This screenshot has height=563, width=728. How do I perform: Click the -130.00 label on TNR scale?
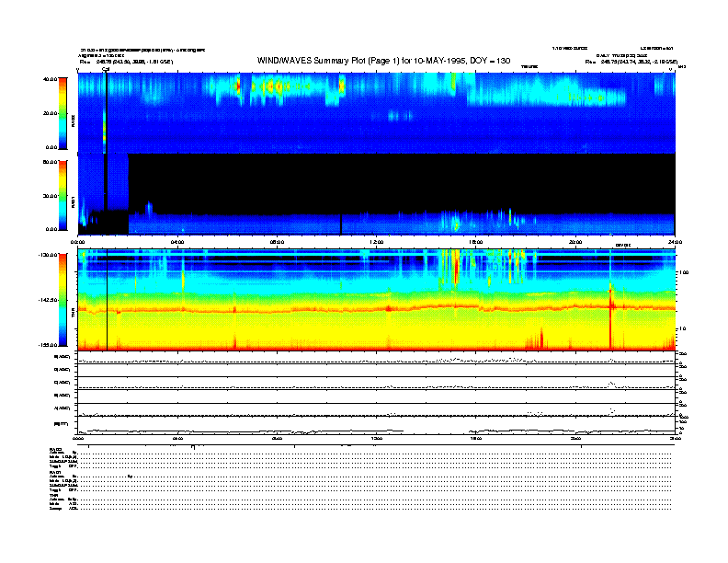click(48, 255)
